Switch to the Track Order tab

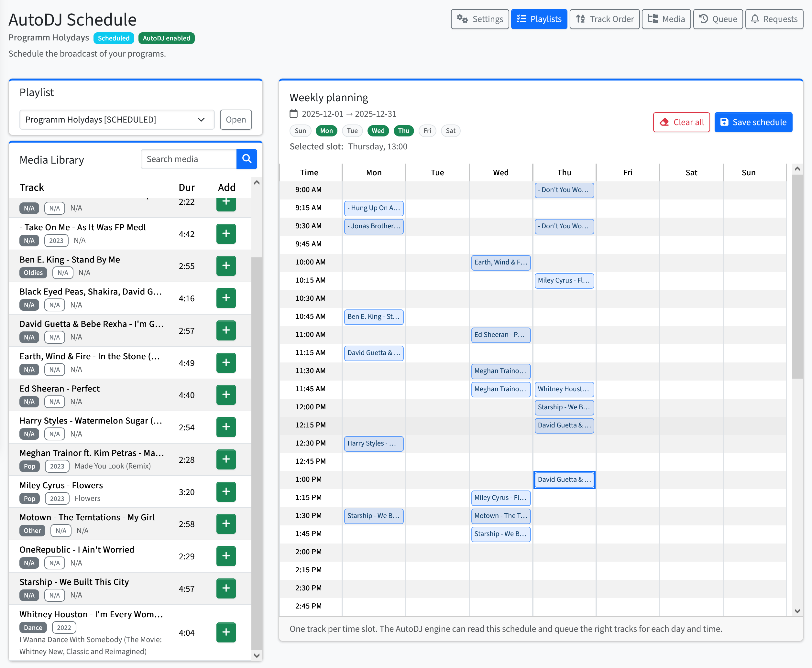tap(604, 19)
